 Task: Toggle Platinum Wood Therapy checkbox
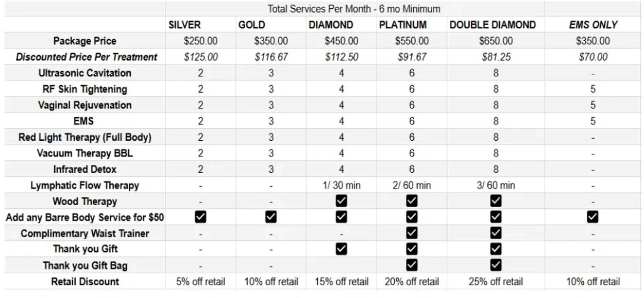click(x=412, y=201)
